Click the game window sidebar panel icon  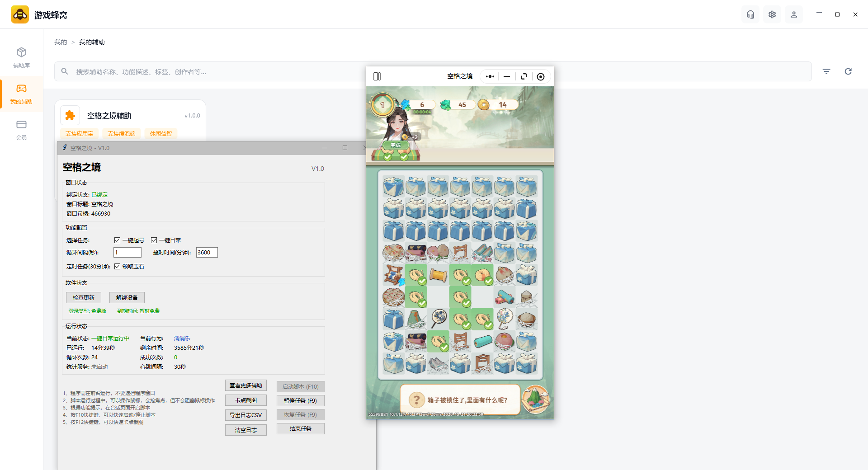coord(377,76)
